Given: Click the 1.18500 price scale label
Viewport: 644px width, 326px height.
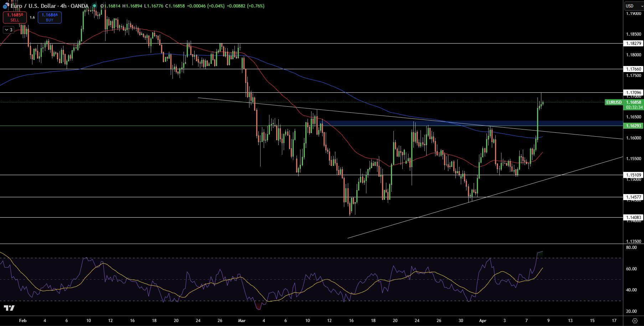Looking at the screenshot, I should [634, 34].
